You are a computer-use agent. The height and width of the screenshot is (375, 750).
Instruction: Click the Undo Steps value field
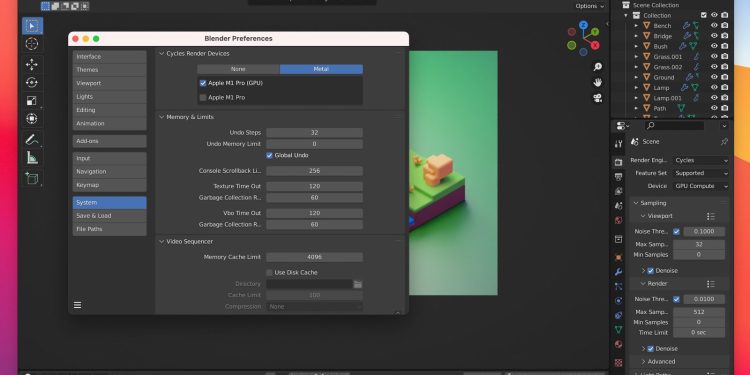314,133
